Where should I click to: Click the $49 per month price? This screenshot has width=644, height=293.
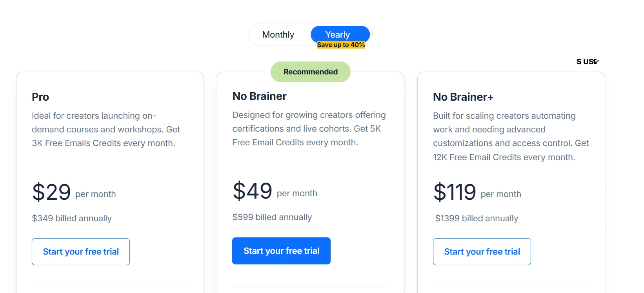[253, 191]
